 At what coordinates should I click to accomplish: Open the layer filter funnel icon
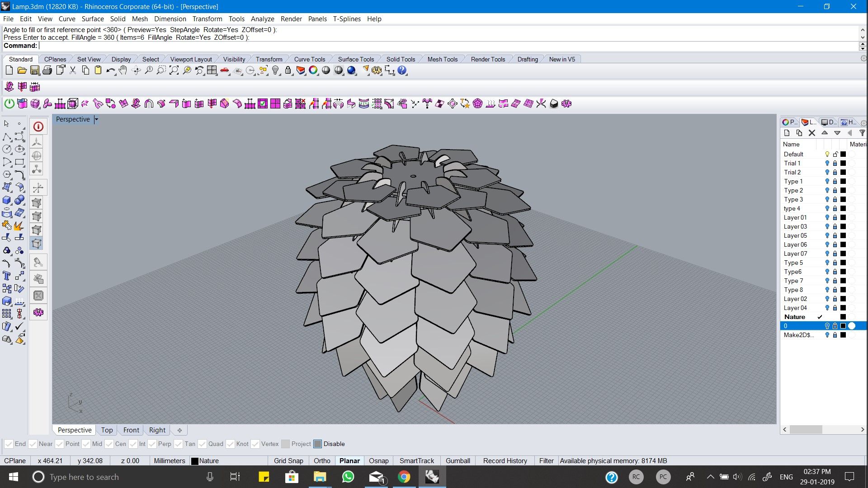[862, 133]
